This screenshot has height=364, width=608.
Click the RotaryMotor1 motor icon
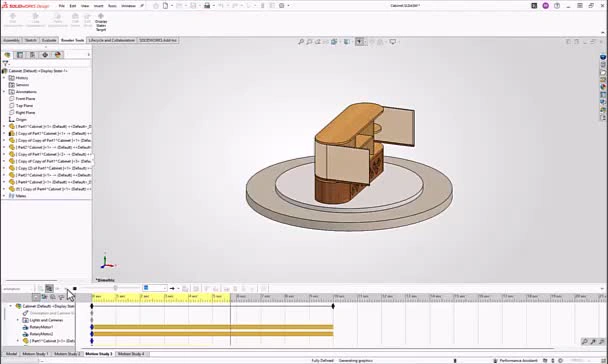pos(26,327)
